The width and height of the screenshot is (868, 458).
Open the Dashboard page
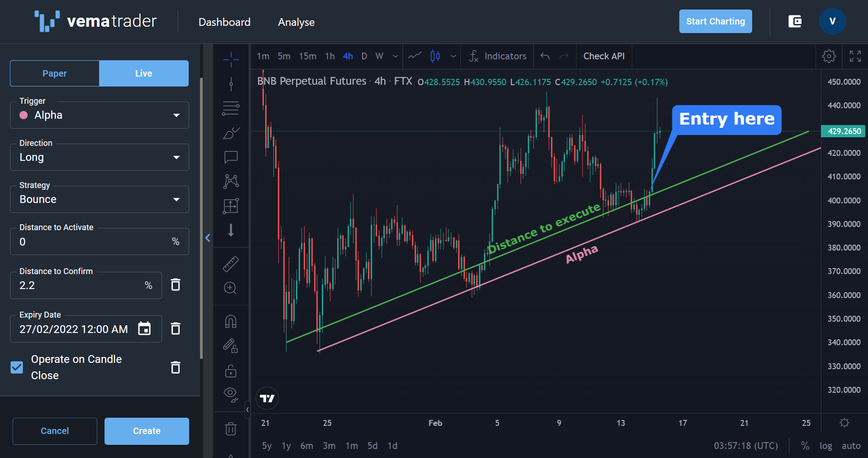coord(224,22)
